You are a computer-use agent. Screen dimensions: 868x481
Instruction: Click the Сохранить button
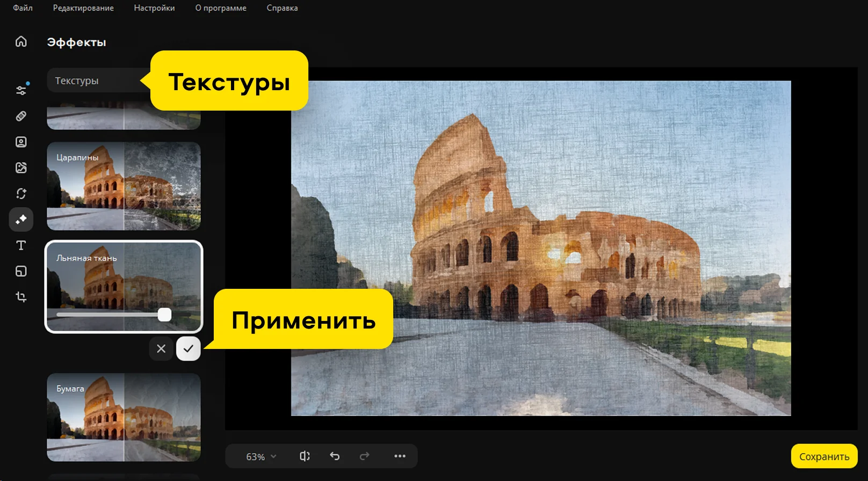click(824, 456)
